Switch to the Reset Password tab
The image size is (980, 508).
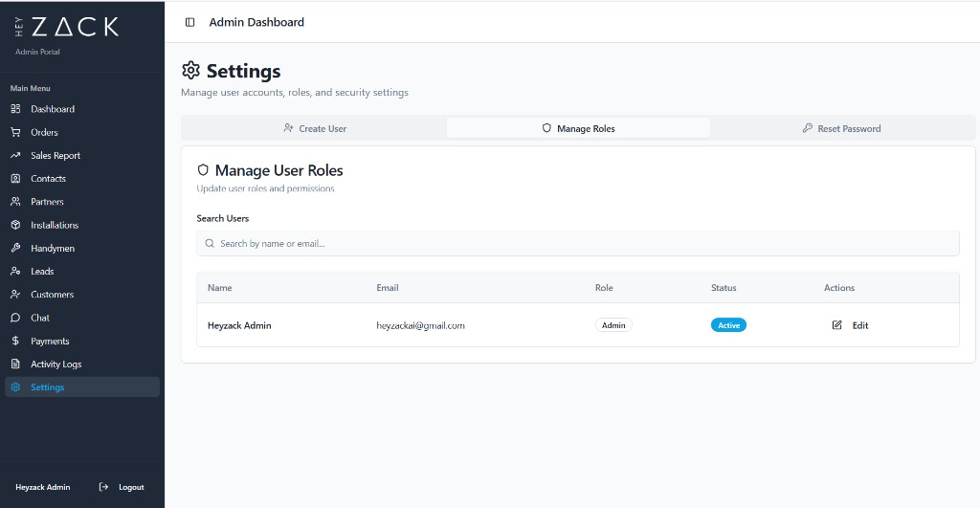click(841, 128)
